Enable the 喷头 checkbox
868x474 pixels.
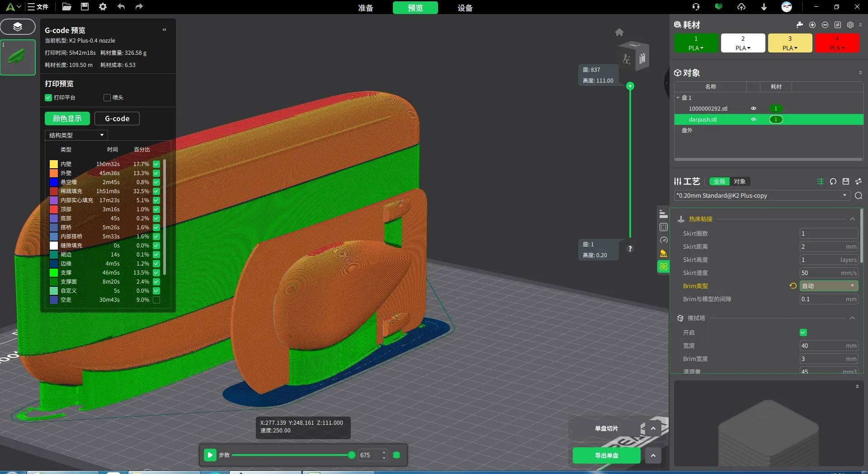107,98
